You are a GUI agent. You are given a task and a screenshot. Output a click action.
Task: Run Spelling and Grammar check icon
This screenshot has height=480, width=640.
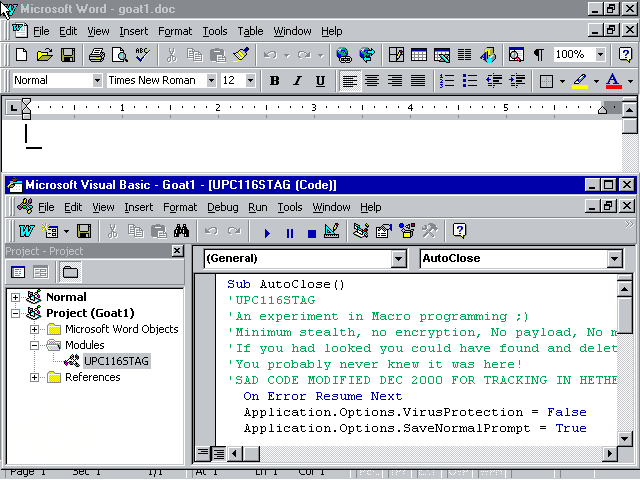tap(142, 55)
